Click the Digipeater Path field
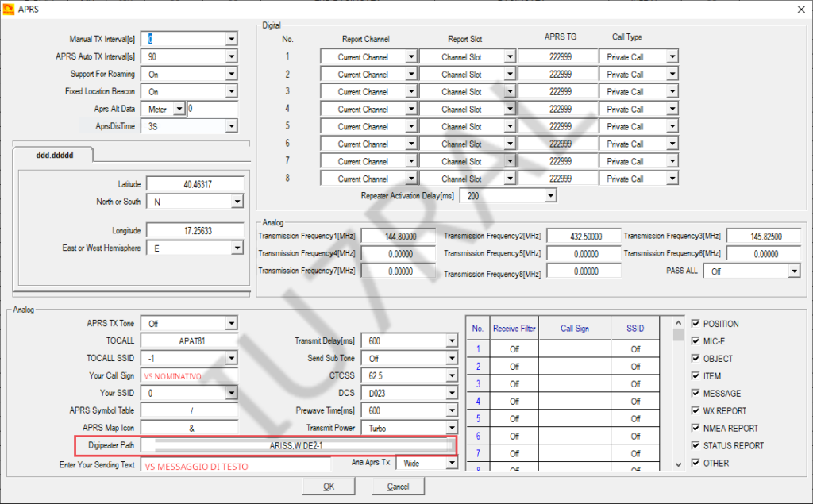This screenshot has width=813, height=504. click(297, 445)
